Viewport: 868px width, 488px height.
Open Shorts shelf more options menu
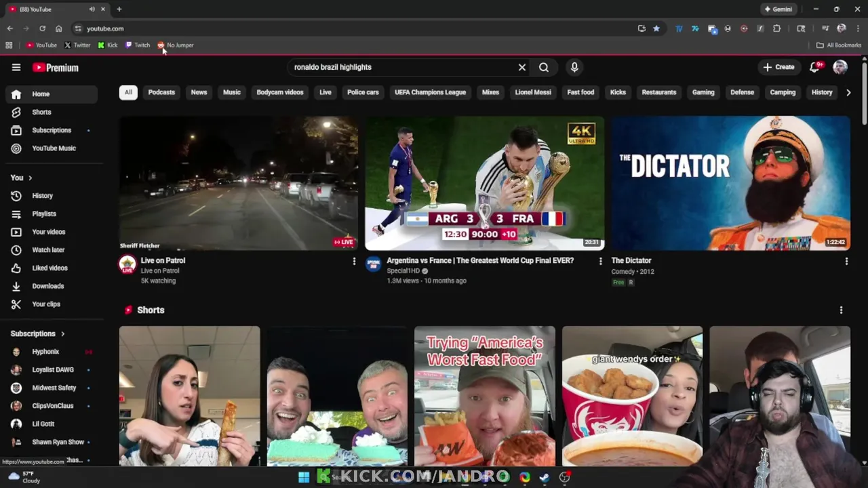[842, 310]
